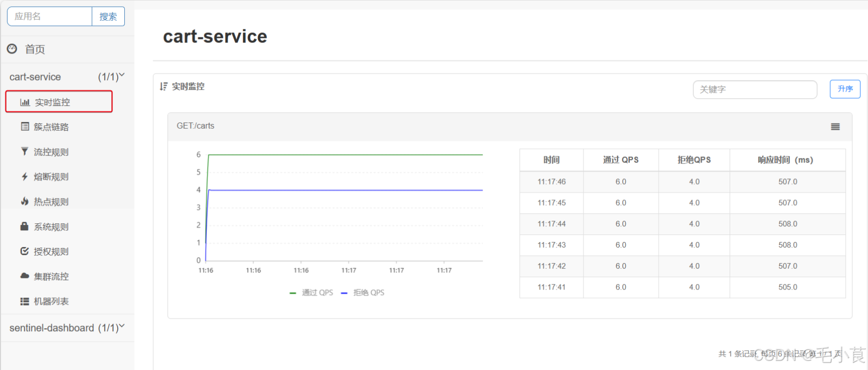868x370 pixels.
Task: Click the 搜索 button
Action: (108, 17)
